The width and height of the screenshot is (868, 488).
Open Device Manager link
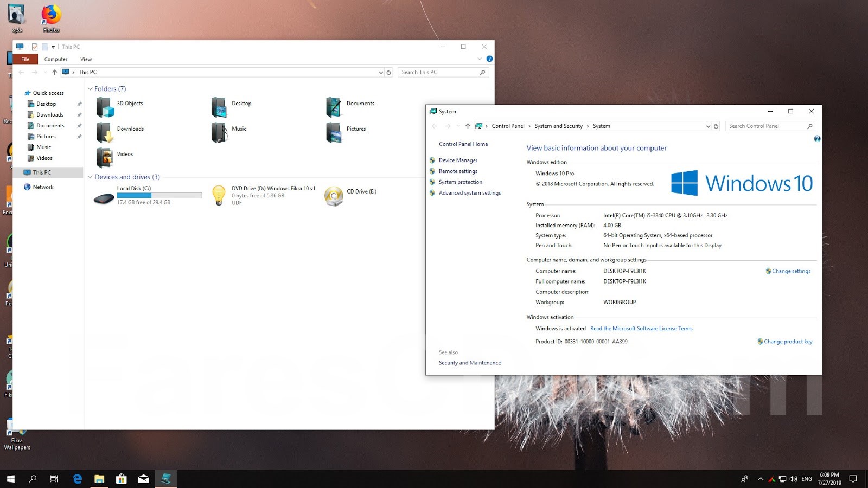click(x=458, y=160)
